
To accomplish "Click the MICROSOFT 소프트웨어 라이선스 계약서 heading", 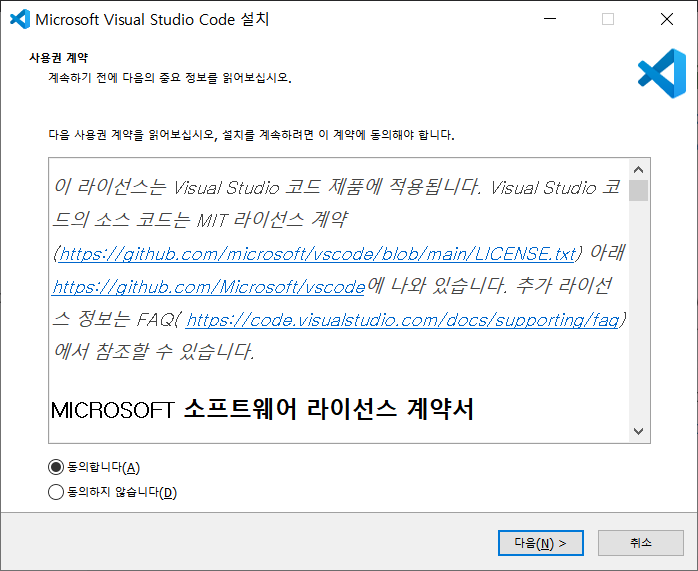I will 262,409.
